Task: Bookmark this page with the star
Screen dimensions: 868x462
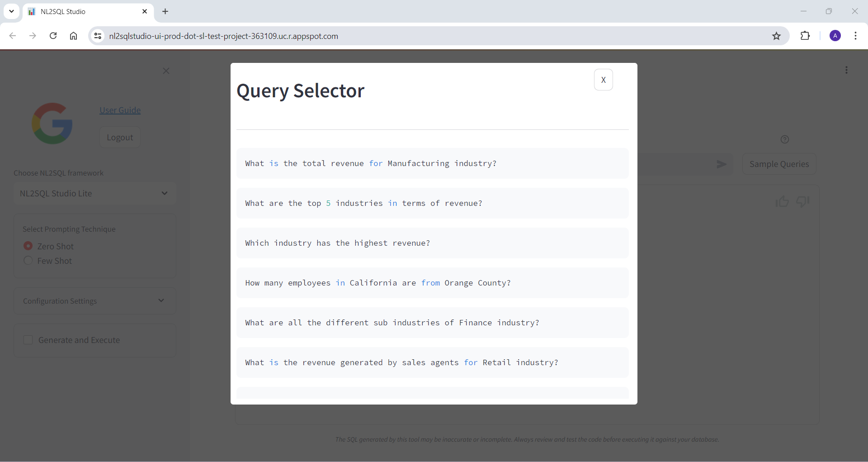Action: point(776,36)
